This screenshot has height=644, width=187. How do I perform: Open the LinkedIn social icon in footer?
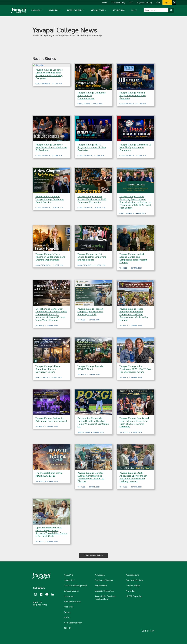point(53,594)
